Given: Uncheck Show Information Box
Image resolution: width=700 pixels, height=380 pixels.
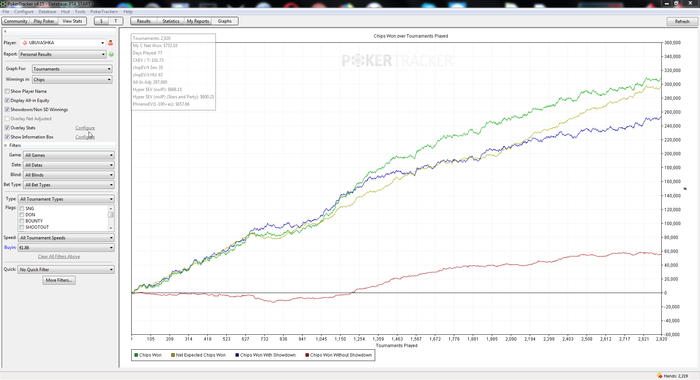Looking at the screenshot, I should click(x=7, y=137).
